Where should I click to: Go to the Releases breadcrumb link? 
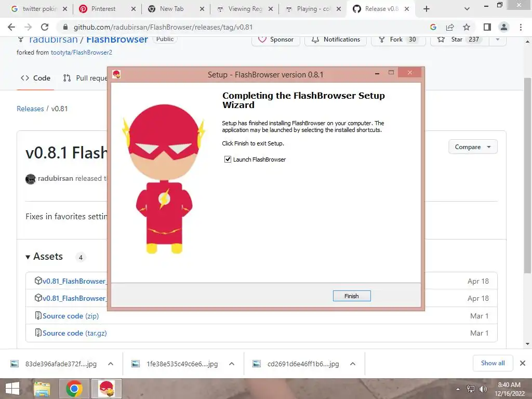coord(30,109)
